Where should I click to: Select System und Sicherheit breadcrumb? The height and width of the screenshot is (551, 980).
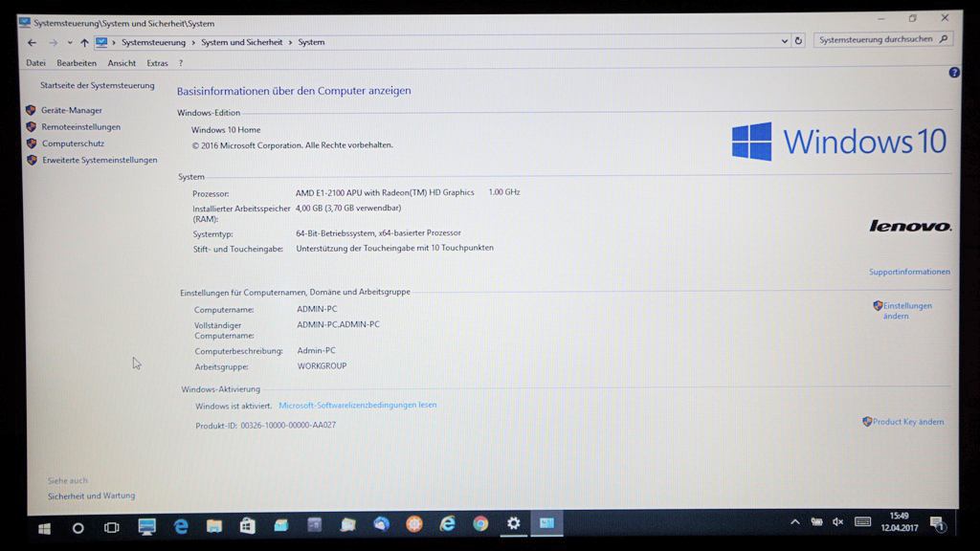point(242,42)
